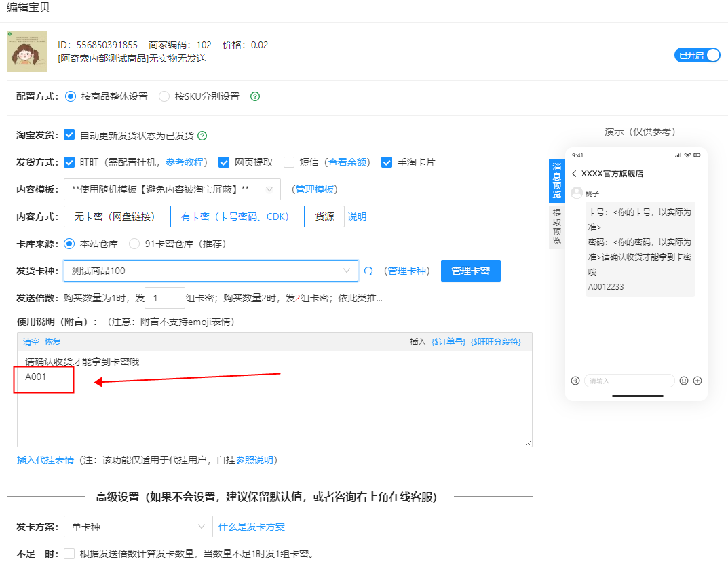Image resolution: width=728 pixels, height=568 pixels.
Task: Insert the {$旺旺分段符} placeholder
Action: pos(496,342)
